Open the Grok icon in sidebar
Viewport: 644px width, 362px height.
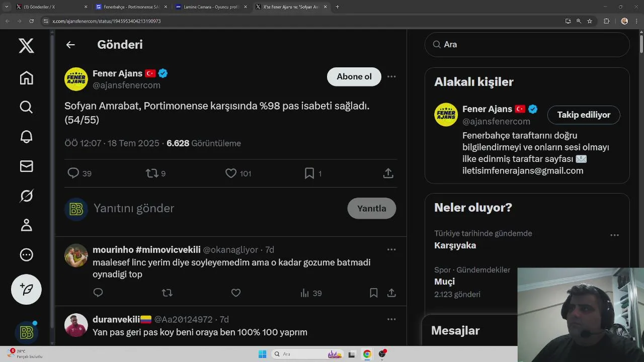tap(26, 196)
